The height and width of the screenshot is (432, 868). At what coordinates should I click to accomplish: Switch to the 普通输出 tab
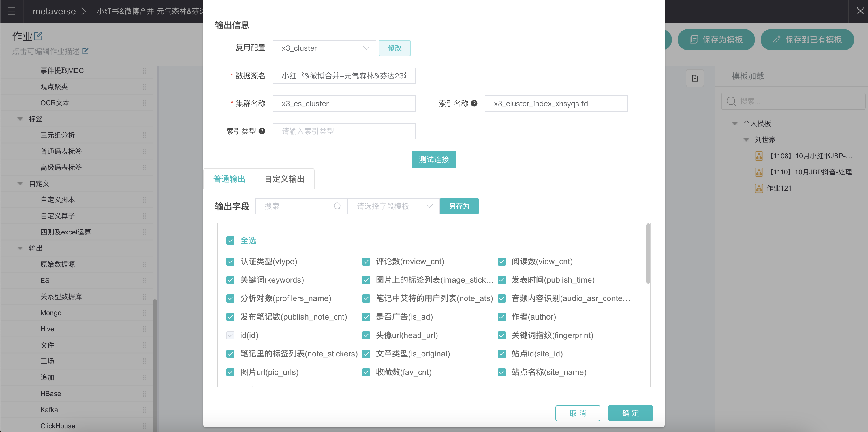[229, 179]
